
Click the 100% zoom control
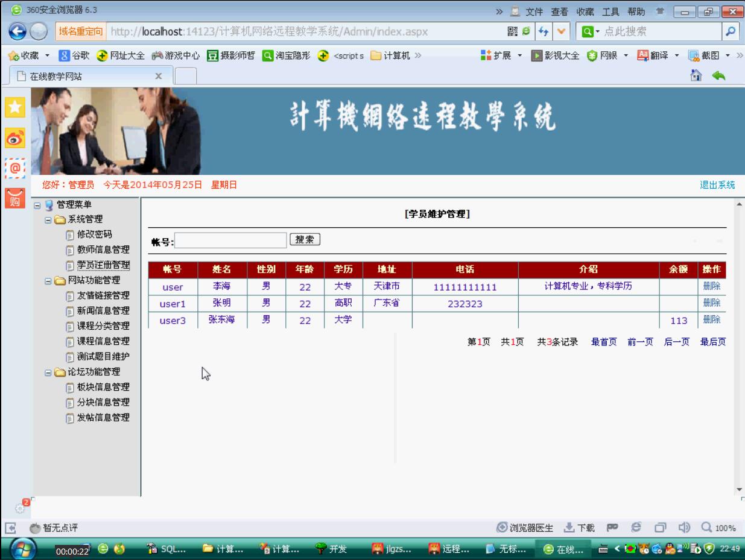click(x=718, y=528)
